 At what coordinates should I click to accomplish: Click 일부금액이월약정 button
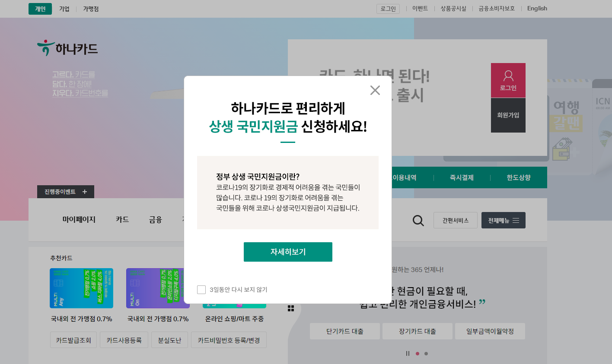(490, 331)
